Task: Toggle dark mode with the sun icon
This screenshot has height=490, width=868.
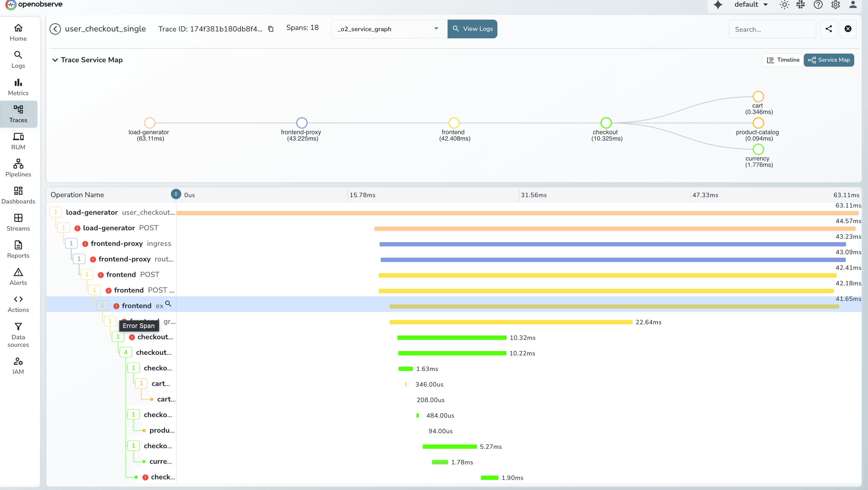Action: click(784, 5)
